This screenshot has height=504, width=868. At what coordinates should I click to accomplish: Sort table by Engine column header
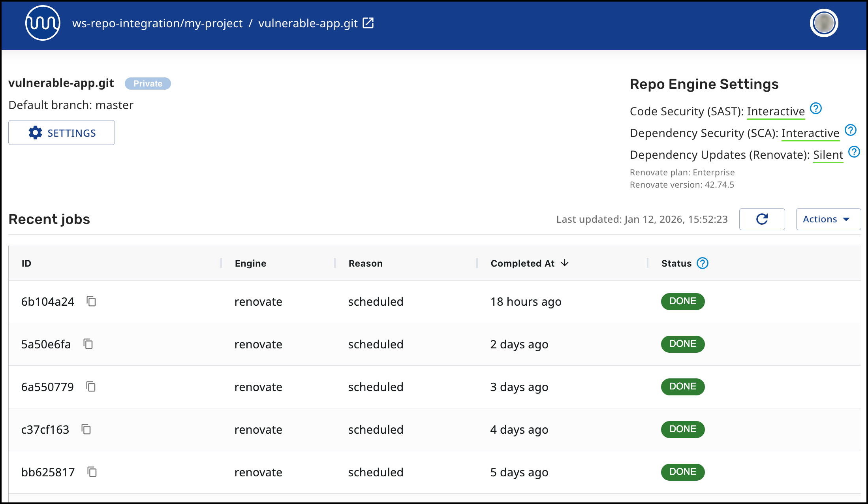click(250, 263)
